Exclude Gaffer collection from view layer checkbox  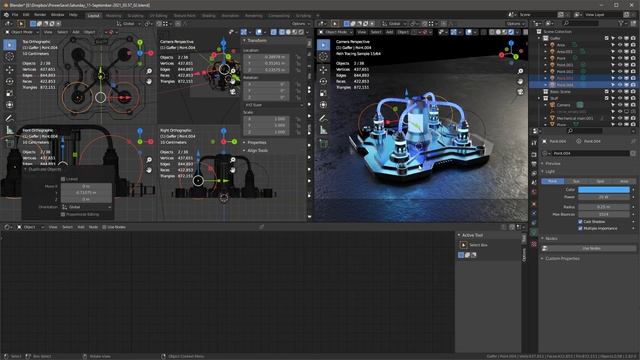[x=607, y=38]
